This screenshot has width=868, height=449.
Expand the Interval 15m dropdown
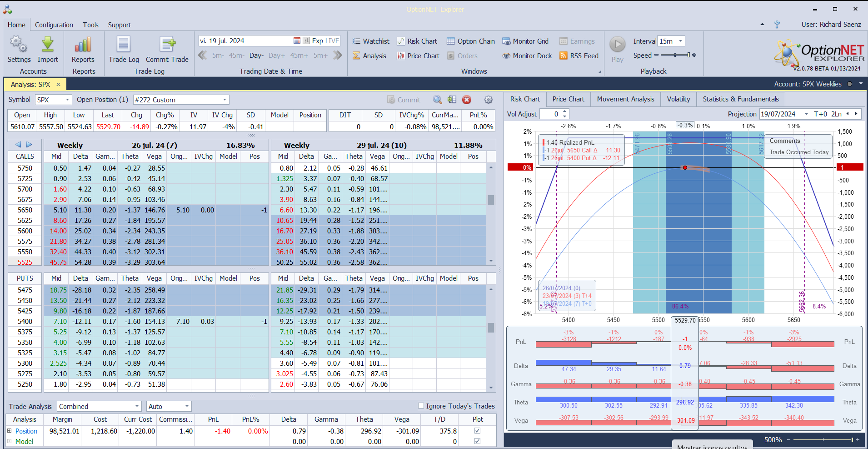(x=680, y=41)
